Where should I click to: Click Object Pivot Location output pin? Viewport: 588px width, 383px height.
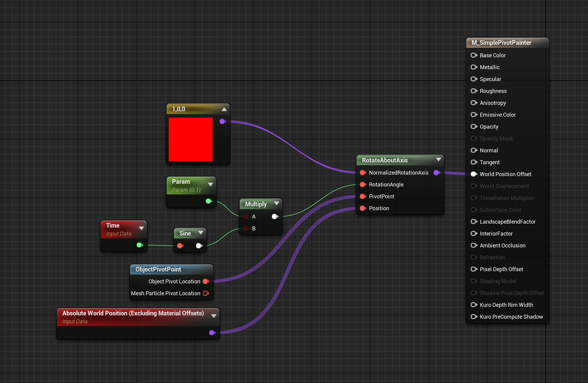tap(206, 281)
